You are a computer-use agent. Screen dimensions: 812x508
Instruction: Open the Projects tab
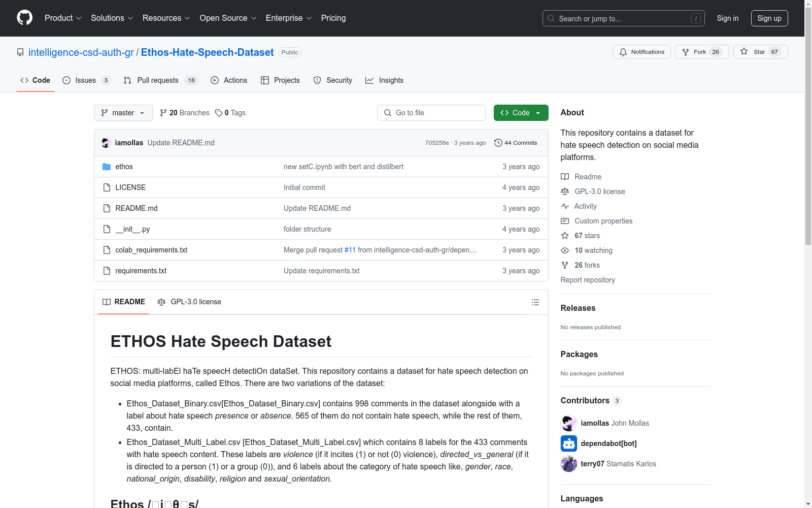click(x=280, y=80)
